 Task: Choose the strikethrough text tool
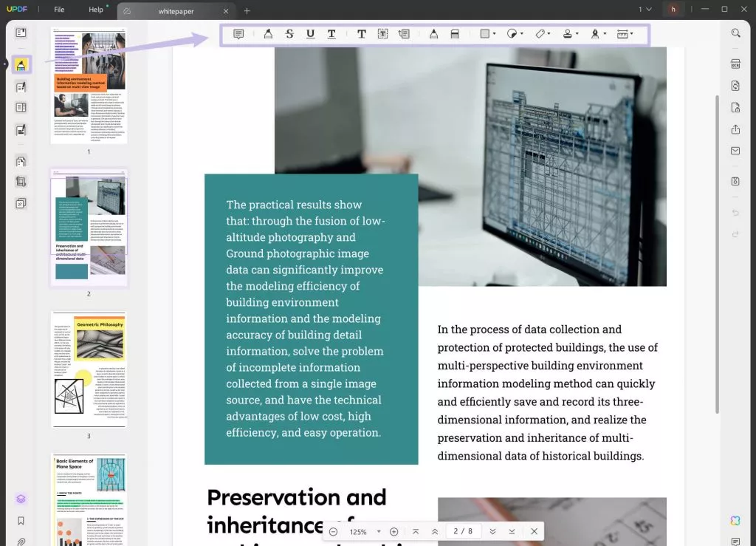289,34
